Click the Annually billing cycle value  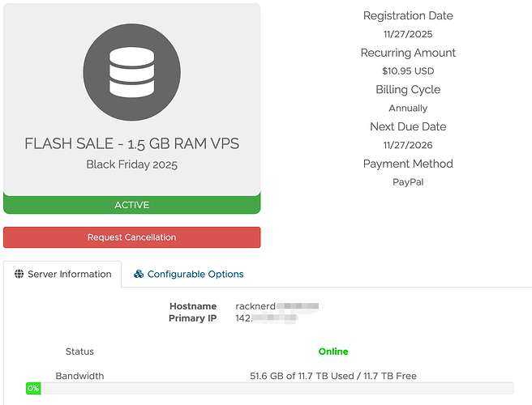[x=408, y=108]
